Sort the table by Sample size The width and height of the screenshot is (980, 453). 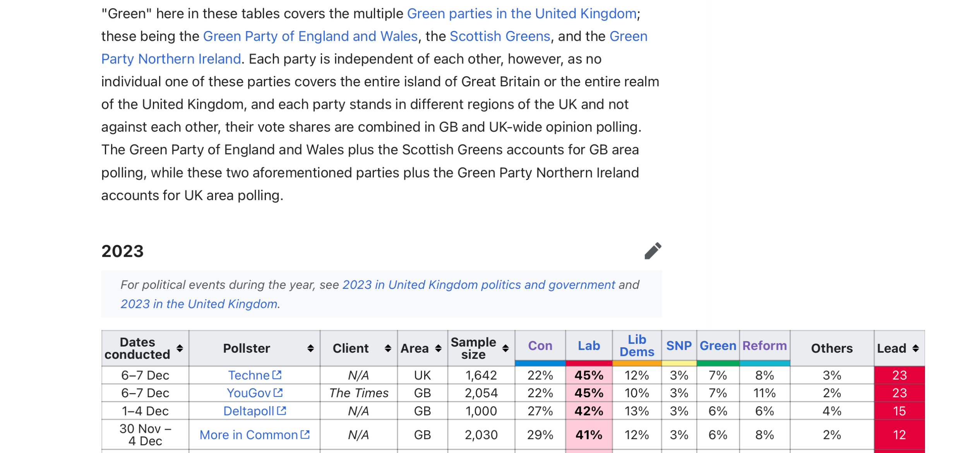coord(505,348)
